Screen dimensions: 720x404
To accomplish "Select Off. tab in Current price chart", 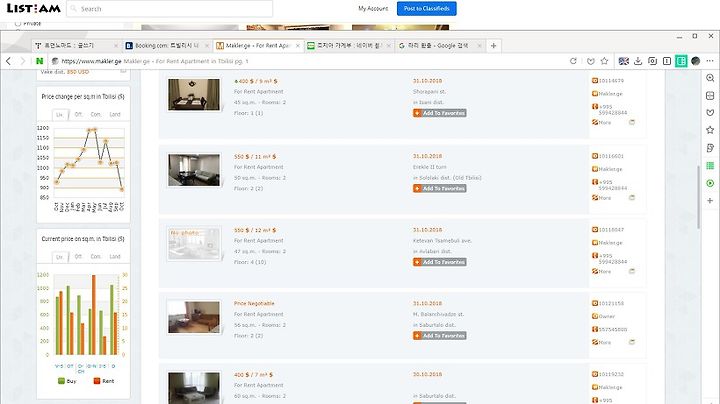I will pos(79,257).
